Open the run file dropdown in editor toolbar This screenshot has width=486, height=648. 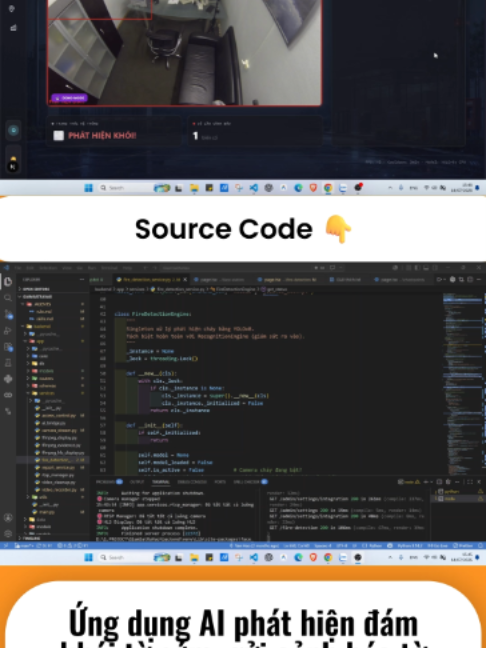click(445, 280)
